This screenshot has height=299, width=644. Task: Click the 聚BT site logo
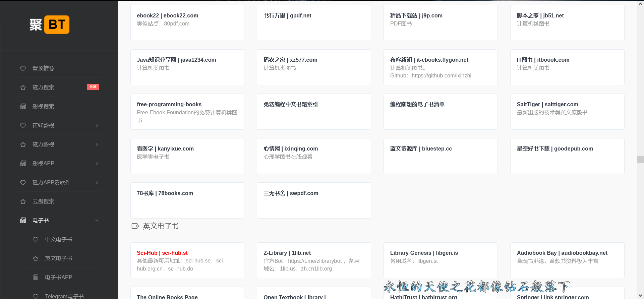pyautogui.click(x=50, y=24)
